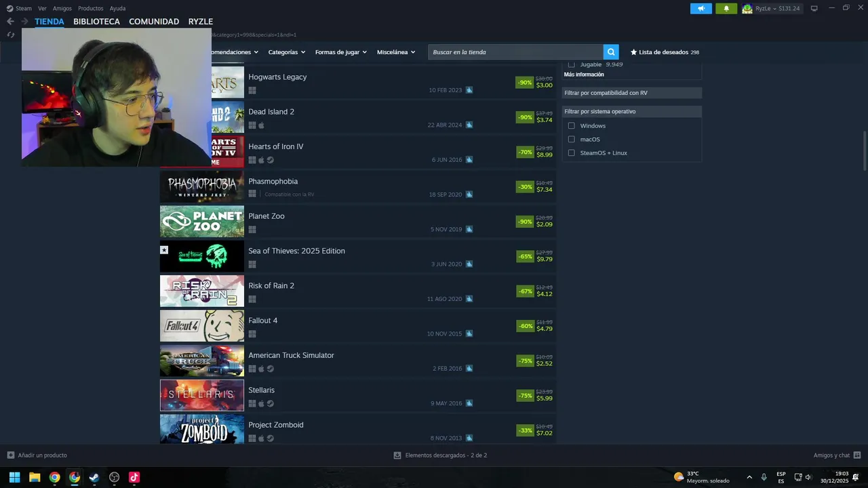Focus the Buscar en la tienda search field
Viewport: 868px width, 488px height.
pyautogui.click(x=515, y=52)
